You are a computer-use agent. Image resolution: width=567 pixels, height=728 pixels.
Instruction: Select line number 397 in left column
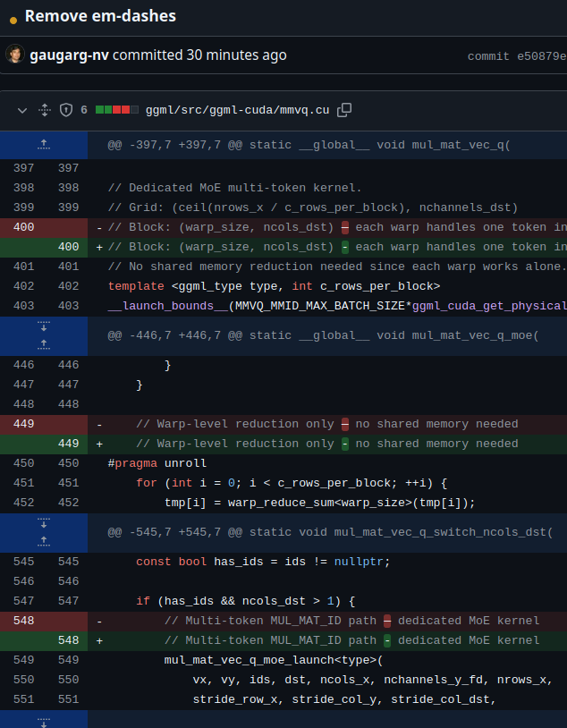pos(23,168)
